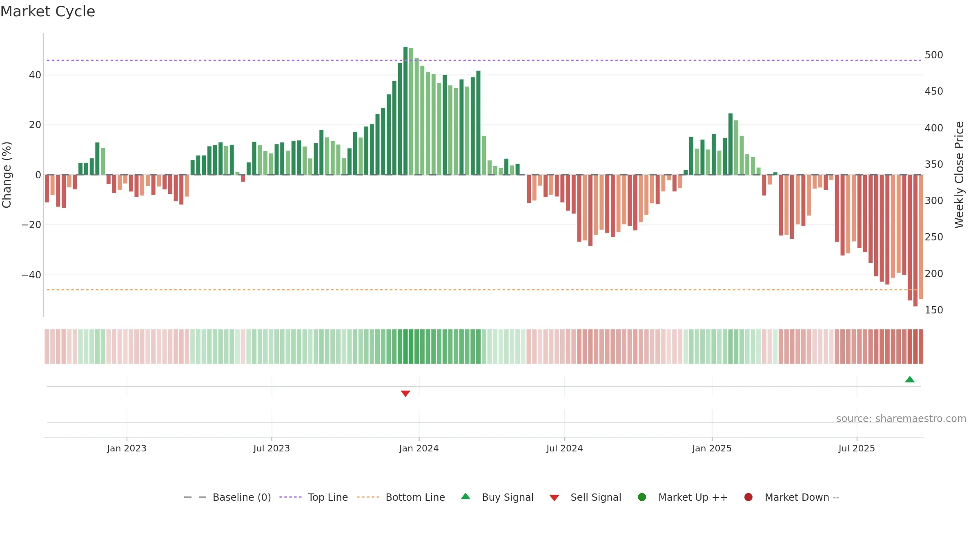Toggle the Bottom Line legend entry

point(401,497)
